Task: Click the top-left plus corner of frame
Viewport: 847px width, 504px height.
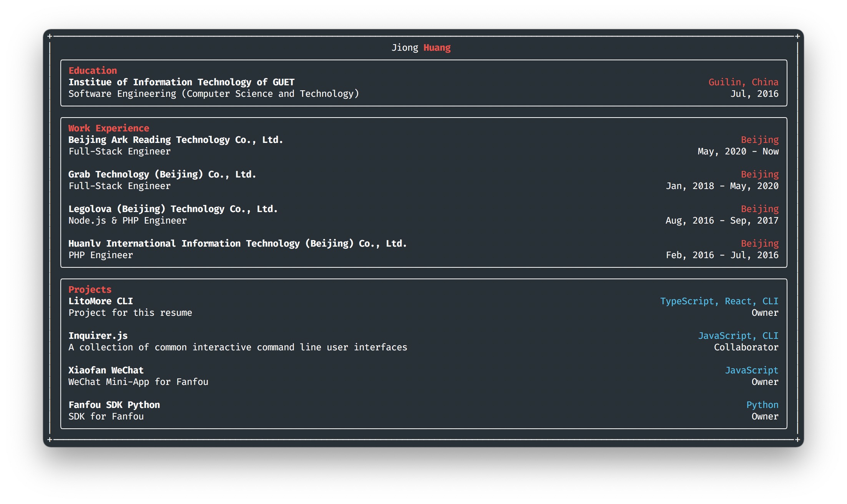Action: (50, 36)
